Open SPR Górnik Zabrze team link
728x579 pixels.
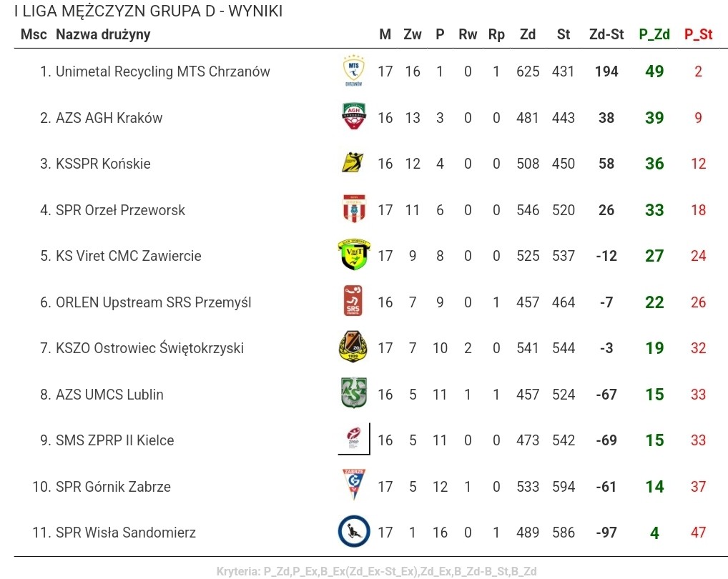tap(113, 487)
